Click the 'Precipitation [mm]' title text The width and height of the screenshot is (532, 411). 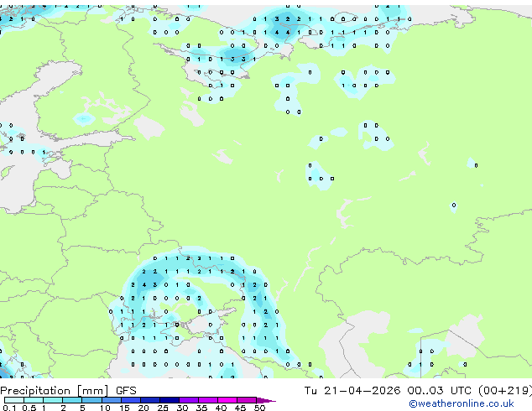[x=55, y=391]
